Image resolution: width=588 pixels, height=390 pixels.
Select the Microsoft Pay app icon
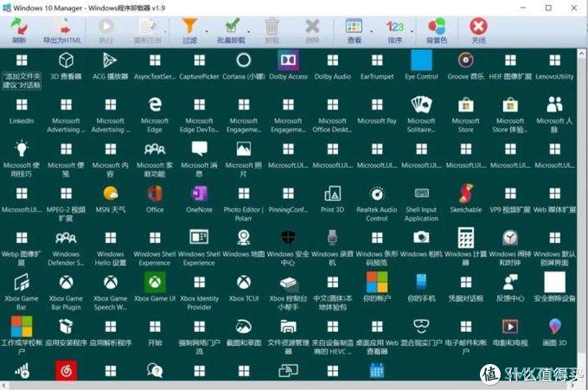[377, 105]
